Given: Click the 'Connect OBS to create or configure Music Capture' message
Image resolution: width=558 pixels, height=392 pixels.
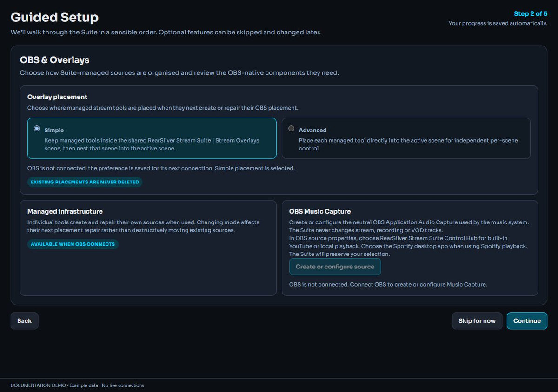Looking at the screenshot, I should (388, 284).
